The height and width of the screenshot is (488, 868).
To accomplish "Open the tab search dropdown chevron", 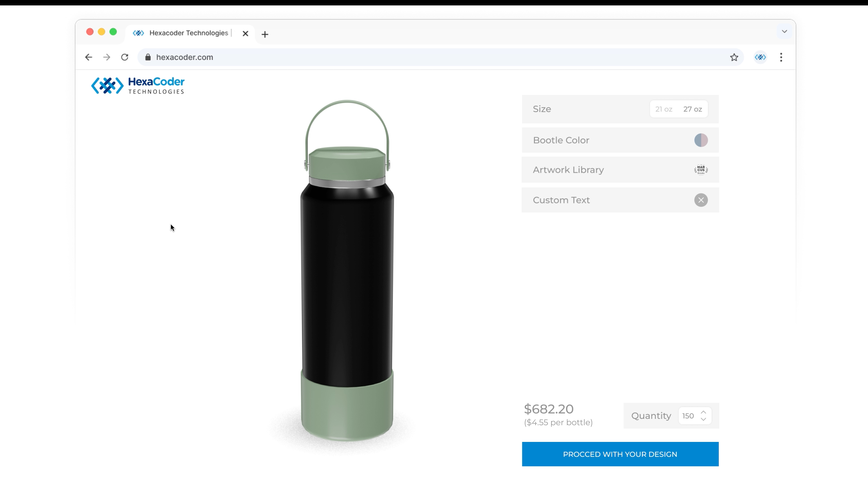I will 784,32.
